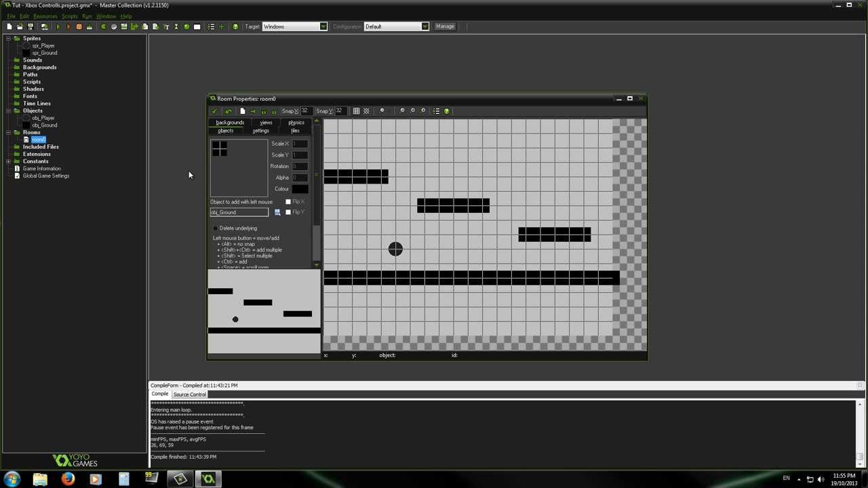The height and width of the screenshot is (488, 868).
Task: Open the Run menu
Action: (x=87, y=16)
